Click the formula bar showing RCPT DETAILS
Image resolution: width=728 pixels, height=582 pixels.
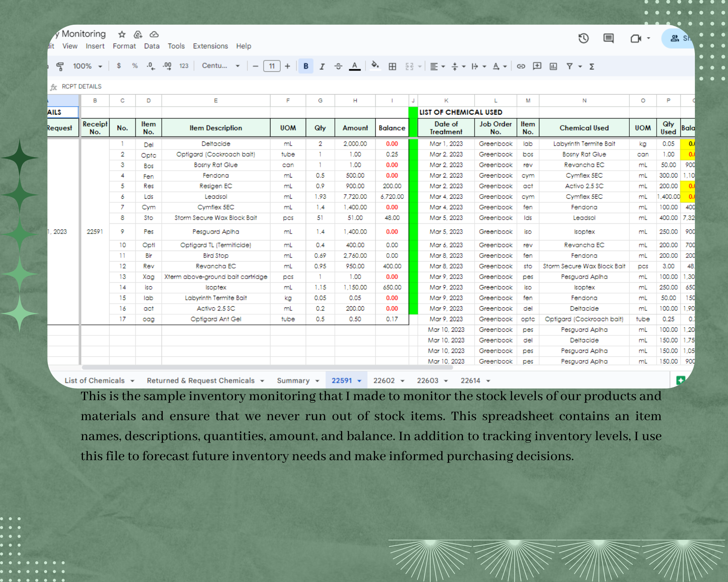[371, 87]
